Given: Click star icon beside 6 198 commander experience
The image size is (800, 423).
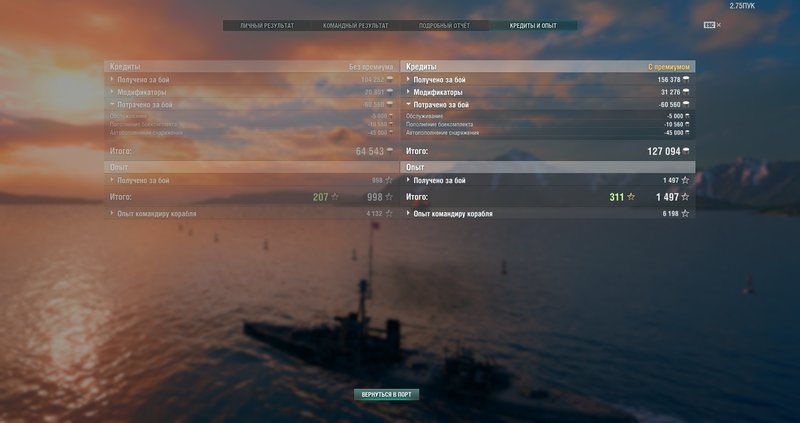Looking at the screenshot, I should pyautogui.click(x=685, y=213).
